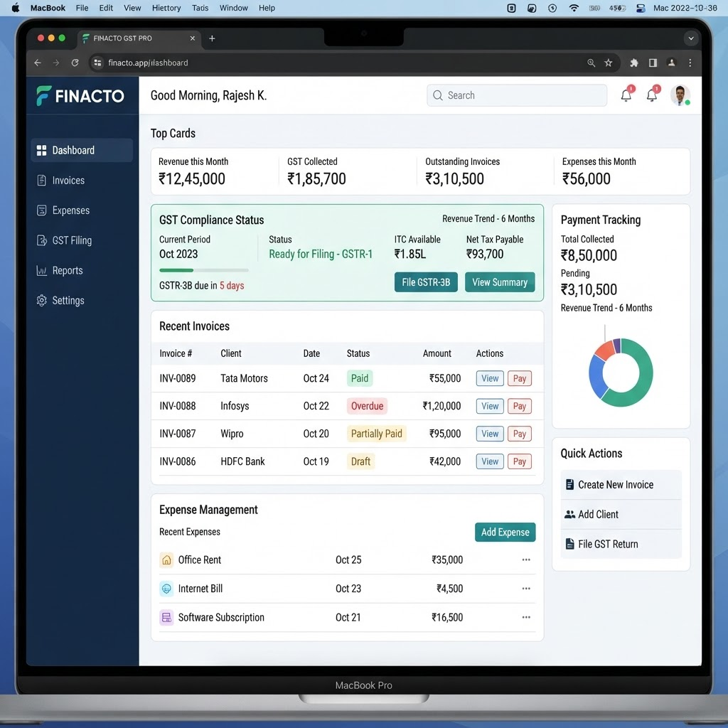Click the blue donut chart segment
The height and width of the screenshot is (728, 728).
click(x=596, y=378)
